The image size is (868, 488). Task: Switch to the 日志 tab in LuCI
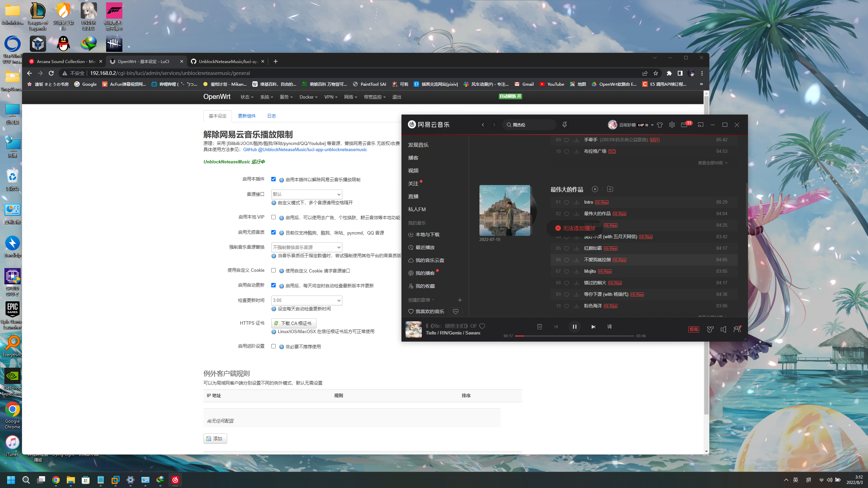271,116
